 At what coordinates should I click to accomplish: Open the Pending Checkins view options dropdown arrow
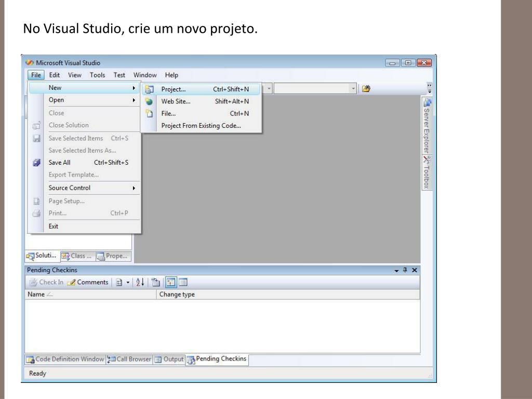[128, 282]
